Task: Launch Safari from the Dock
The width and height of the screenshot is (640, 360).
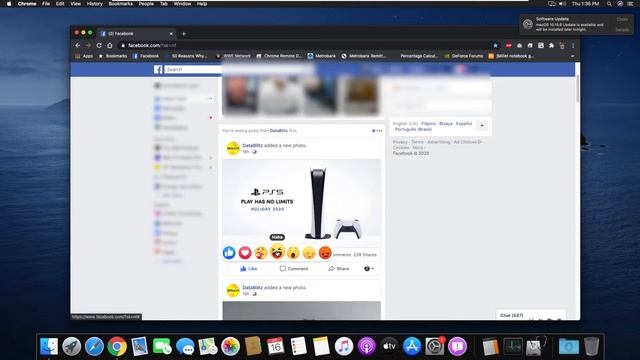Action: coord(94,347)
